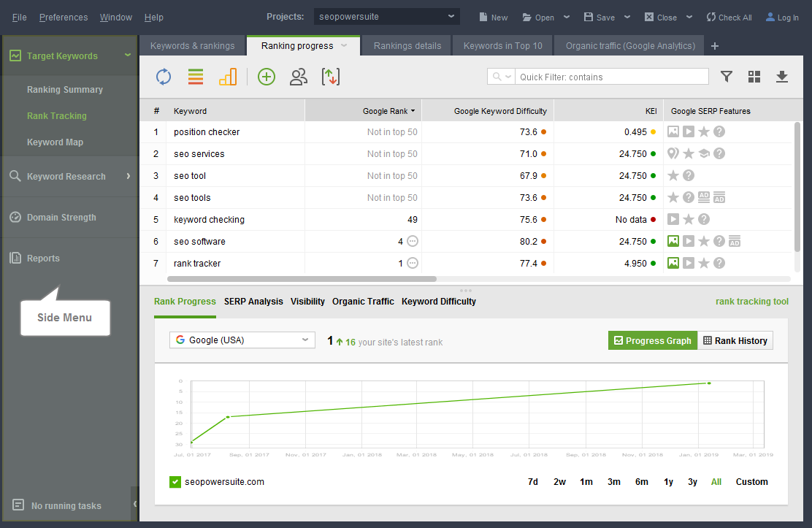Expand the arrow next to Close
Viewport: 812px width, 528px height.
click(x=689, y=17)
